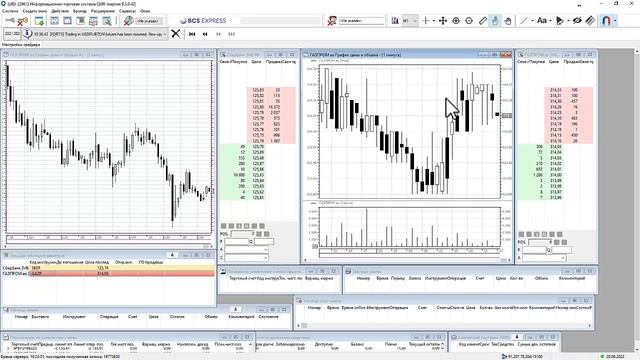Click the eraser delete drawings icon

pos(590,20)
